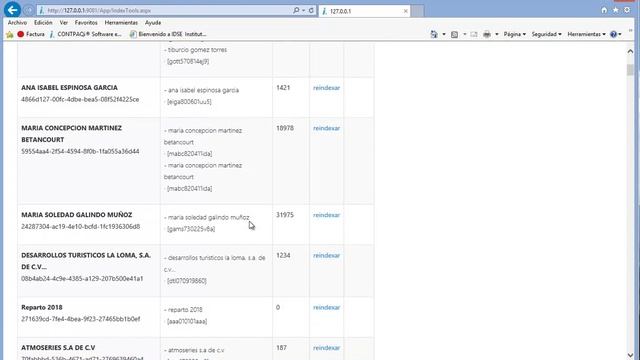The height and width of the screenshot is (360, 640).
Task: Go back with the browser Back arrow
Action: pos(12,10)
